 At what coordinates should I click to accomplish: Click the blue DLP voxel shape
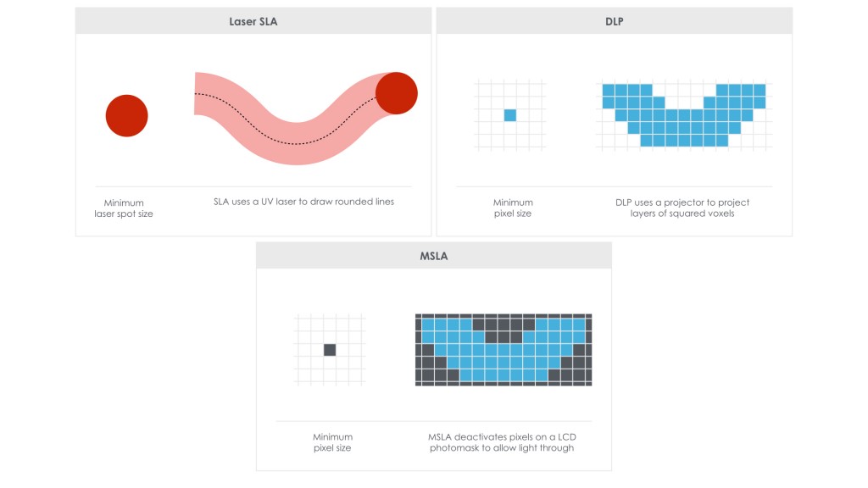point(684,115)
